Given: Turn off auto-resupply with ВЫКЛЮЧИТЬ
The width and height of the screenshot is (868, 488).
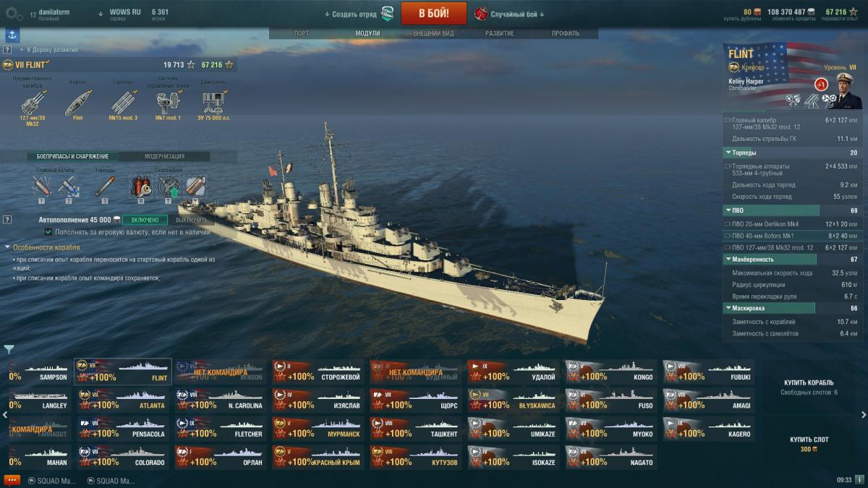Looking at the screenshot, I should pyautogui.click(x=191, y=220).
